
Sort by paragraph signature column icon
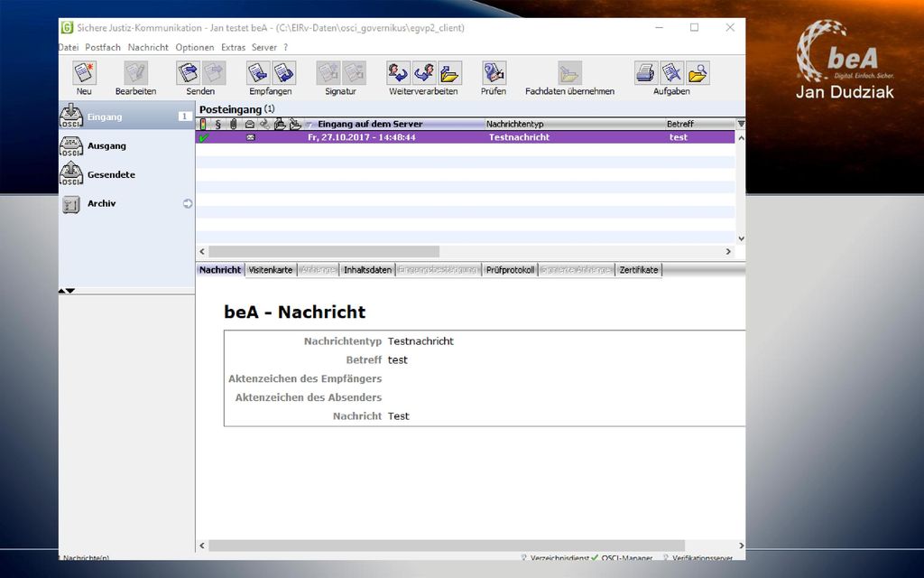click(218, 125)
